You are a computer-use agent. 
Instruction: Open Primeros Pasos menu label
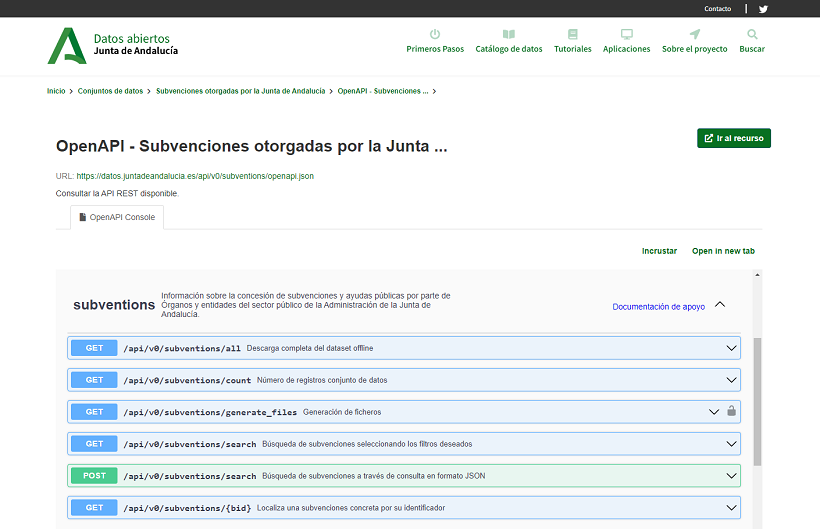[x=435, y=49]
